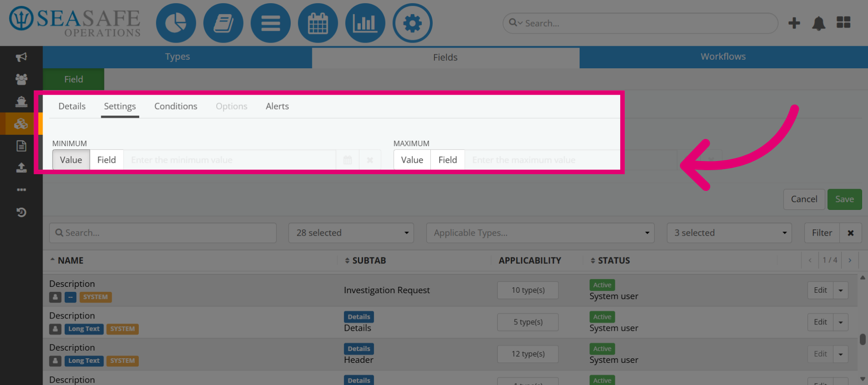Open the bar chart reports icon
The image size is (868, 385).
[365, 23]
